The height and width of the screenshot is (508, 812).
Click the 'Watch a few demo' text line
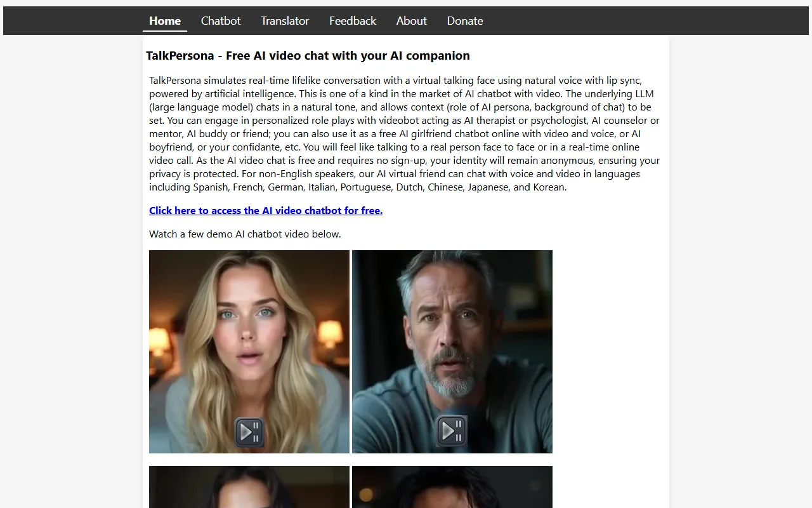point(245,234)
